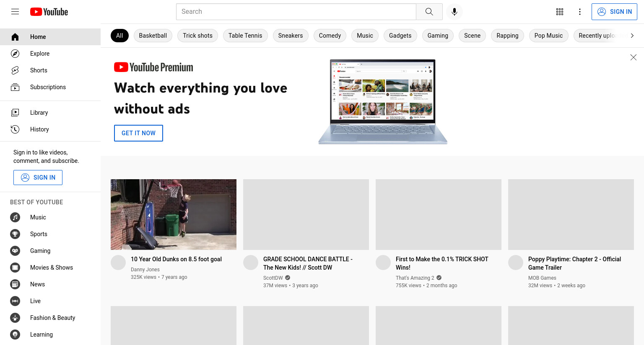644x345 pixels.
Task: Click the Subscriptions icon
Action: (15, 87)
